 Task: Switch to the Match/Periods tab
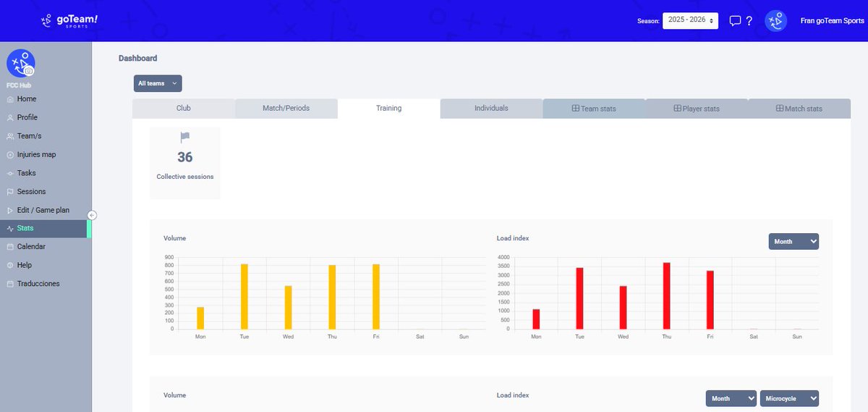click(x=286, y=109)
